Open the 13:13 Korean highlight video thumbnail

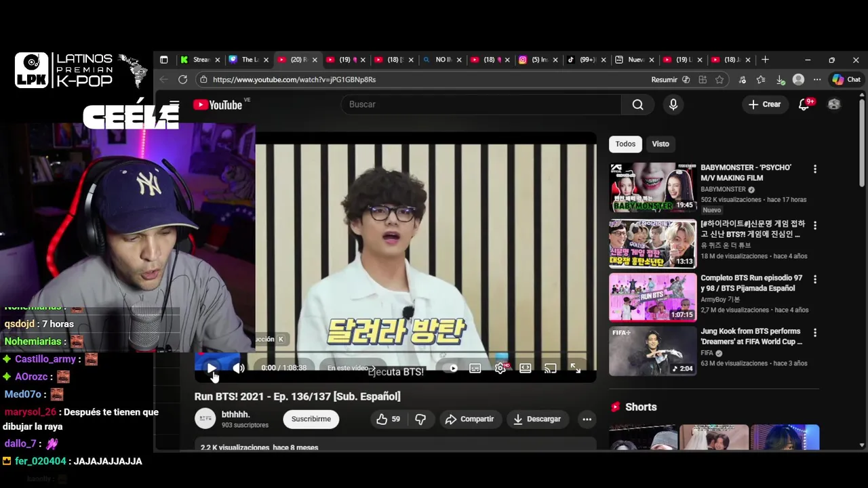(652, 244)
